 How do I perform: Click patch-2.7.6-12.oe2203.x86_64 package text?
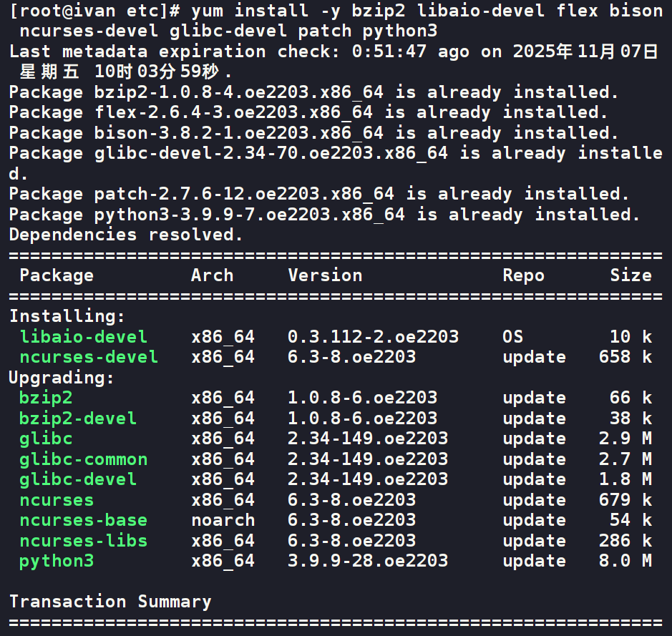click(244, 194)
